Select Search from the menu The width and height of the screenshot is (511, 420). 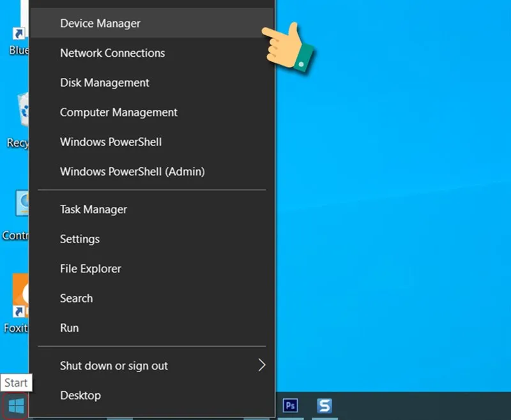coord(76,298)
